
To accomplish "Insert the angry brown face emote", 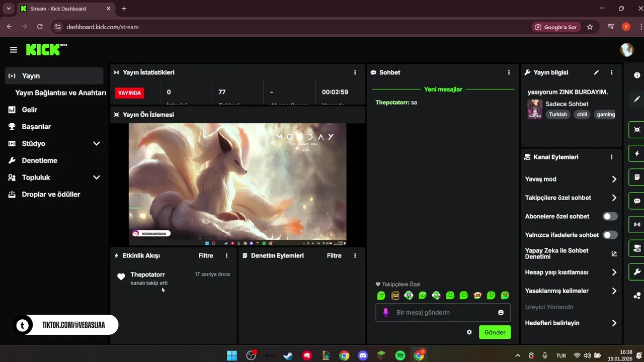I will pyautogui.click(x=395, y=295).
